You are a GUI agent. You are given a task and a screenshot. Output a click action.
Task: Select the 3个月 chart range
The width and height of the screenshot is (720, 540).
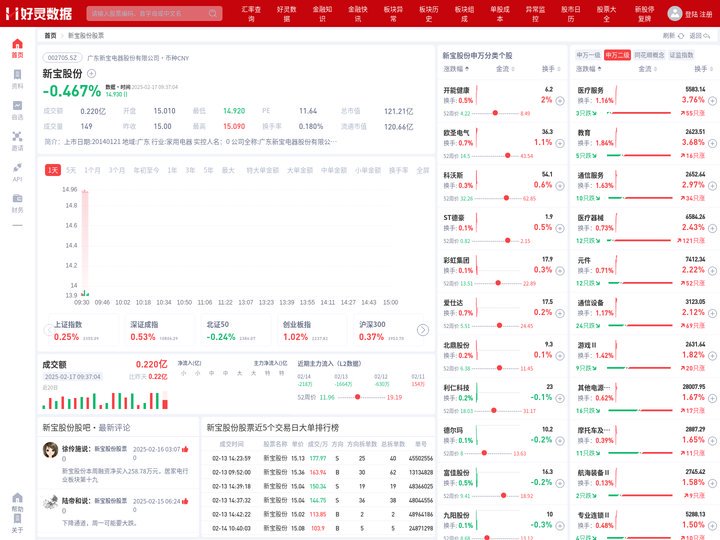[117, 170]
